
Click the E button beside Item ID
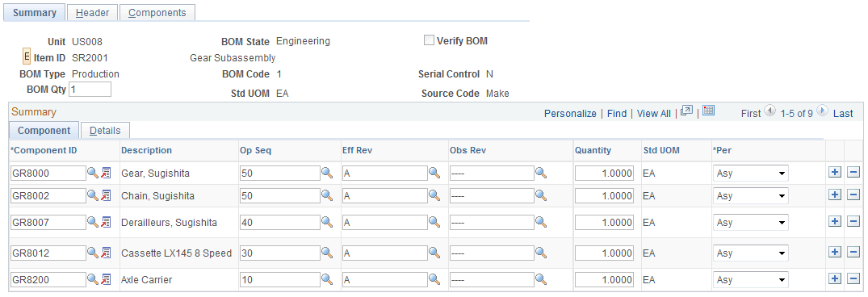(26, 57)
